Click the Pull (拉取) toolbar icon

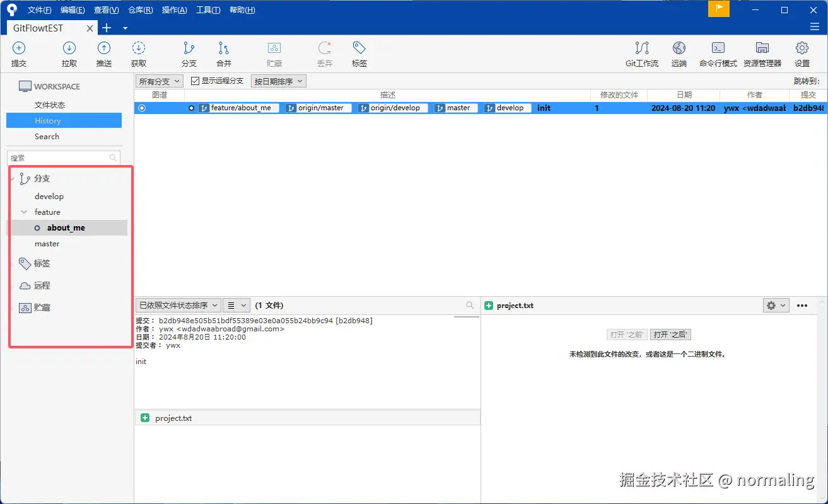pyautogui.click(x=69, y=48)
